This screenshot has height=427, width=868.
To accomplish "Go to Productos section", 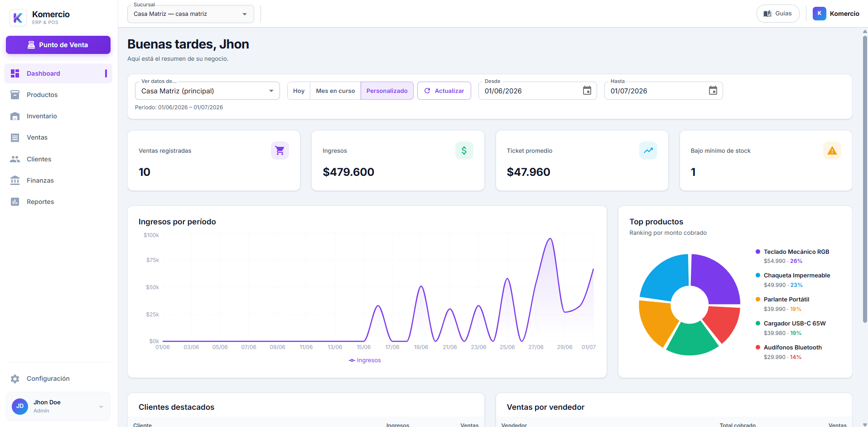I will [58, 95].
